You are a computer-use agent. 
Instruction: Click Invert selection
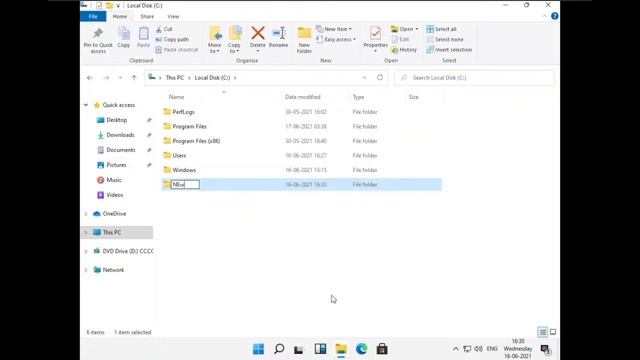click(x=449, y=50)
